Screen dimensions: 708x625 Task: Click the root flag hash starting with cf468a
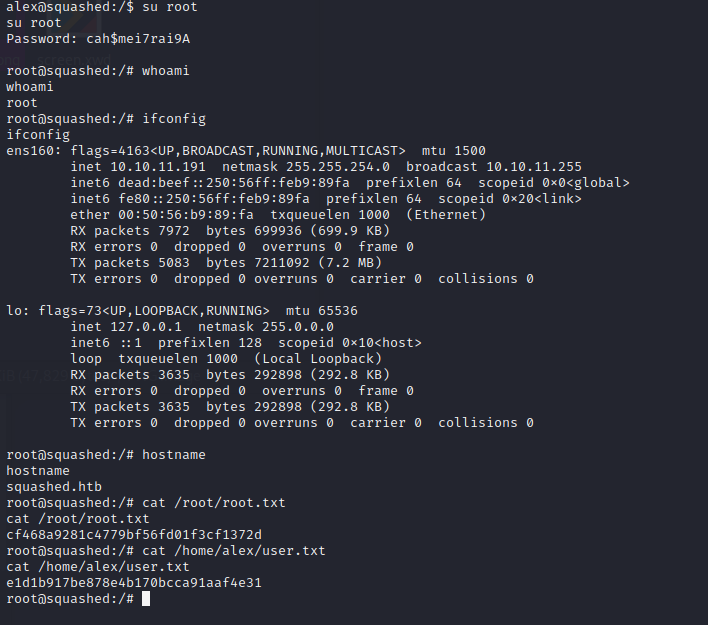pos(134,534)
